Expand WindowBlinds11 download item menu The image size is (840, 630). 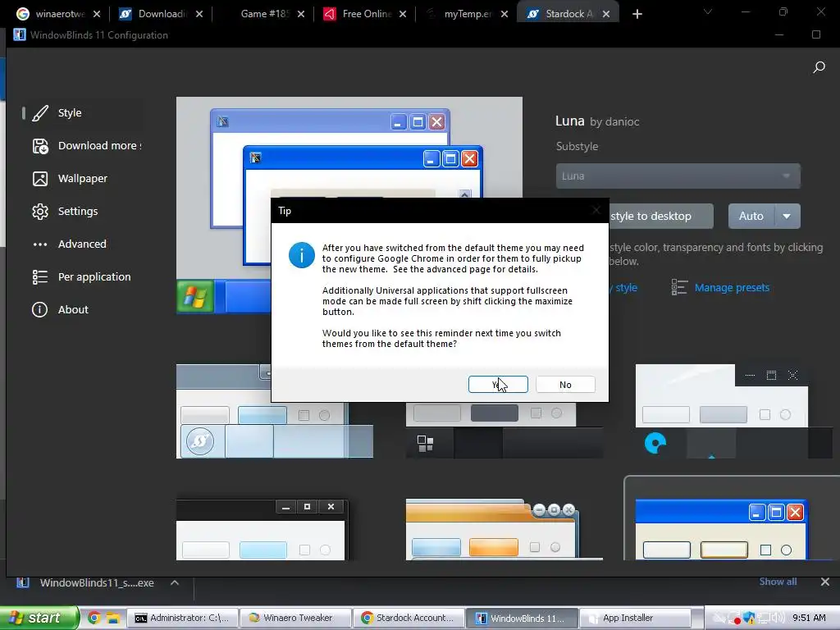coord(175,582)
